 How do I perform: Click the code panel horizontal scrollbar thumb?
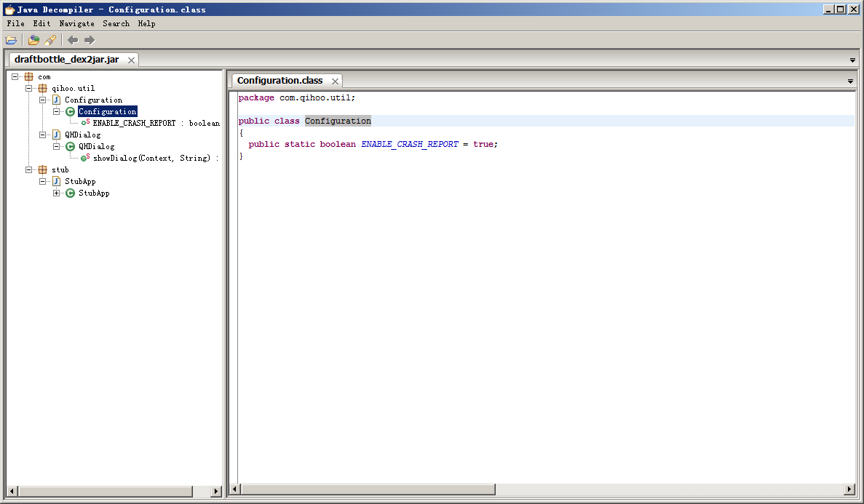(x=368, y=489)
